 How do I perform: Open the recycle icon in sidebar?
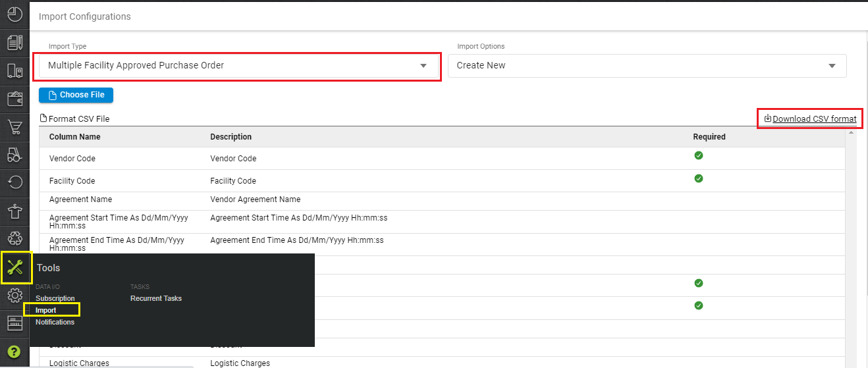pyautogui.click(x=14, y=238)
